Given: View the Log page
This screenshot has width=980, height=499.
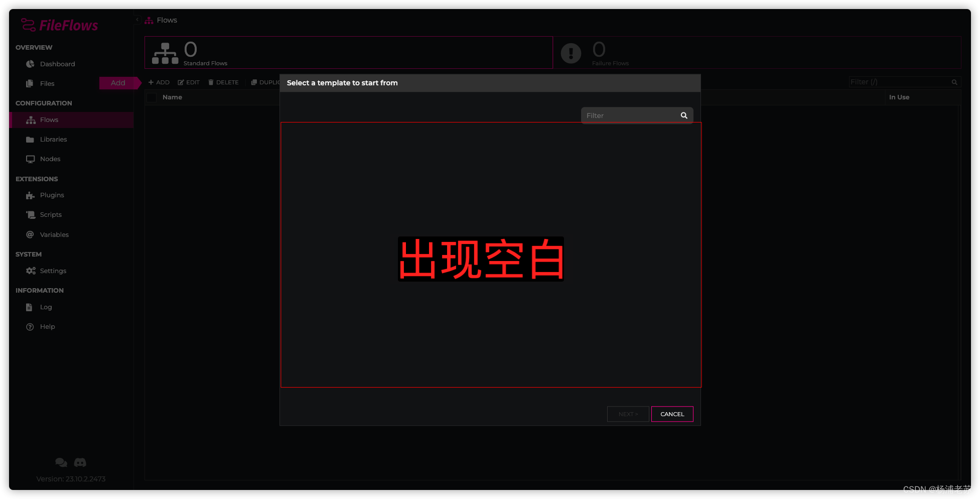Looking at the screenshot, I should 46,307.
